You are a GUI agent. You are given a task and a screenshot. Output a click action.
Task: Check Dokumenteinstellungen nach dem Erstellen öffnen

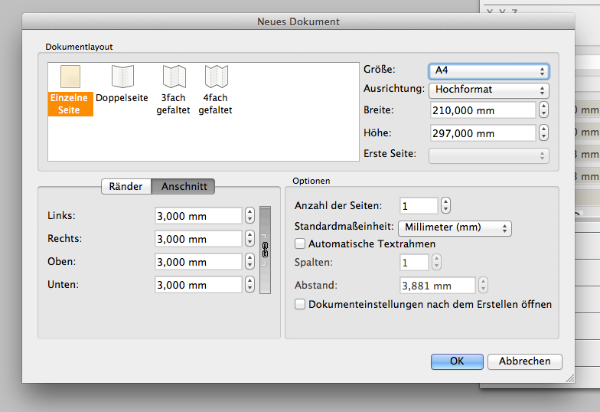pos(299,304)
